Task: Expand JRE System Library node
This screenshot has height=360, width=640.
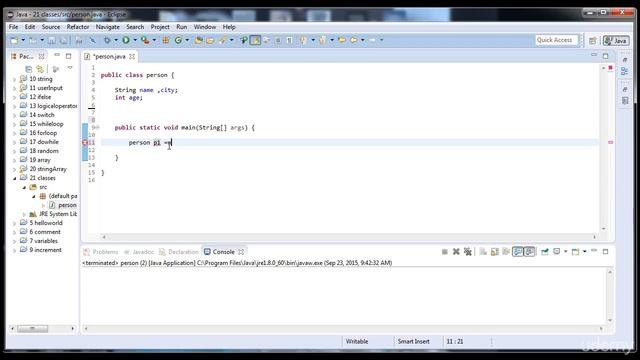Action: tap(24, 214)
